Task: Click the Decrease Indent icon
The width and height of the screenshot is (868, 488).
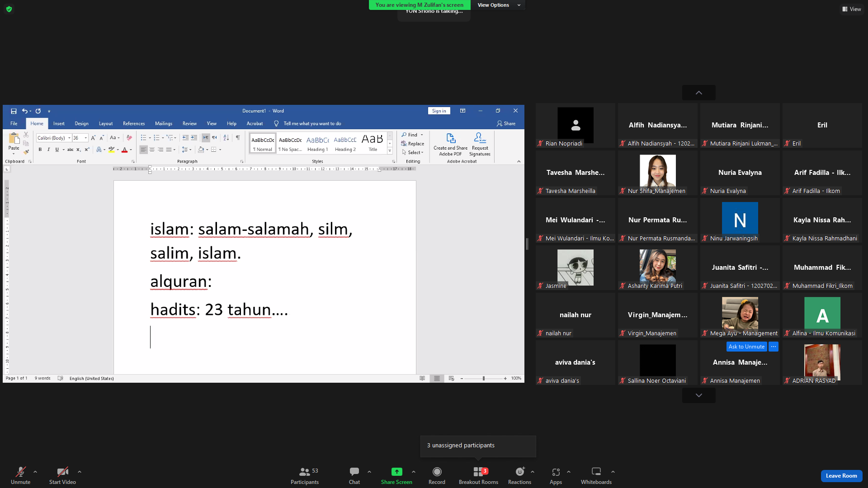Action: (185, 138)
